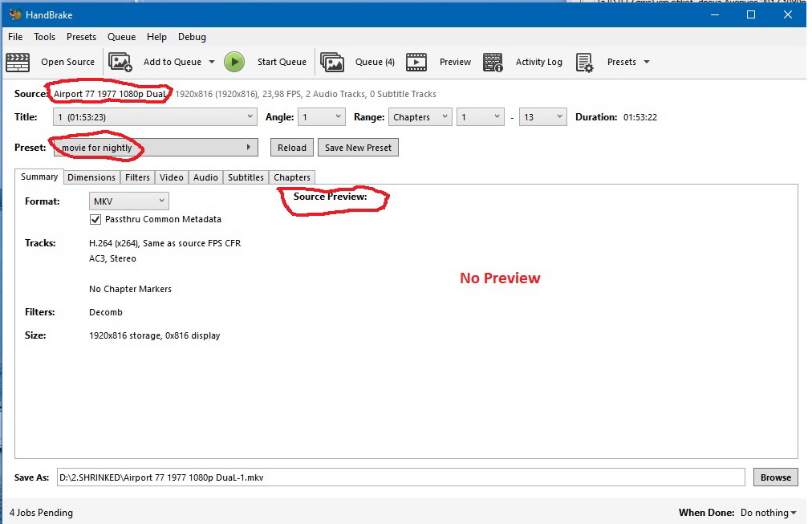
Task: Switch to the Audio tab
Action: click(205, 177)
